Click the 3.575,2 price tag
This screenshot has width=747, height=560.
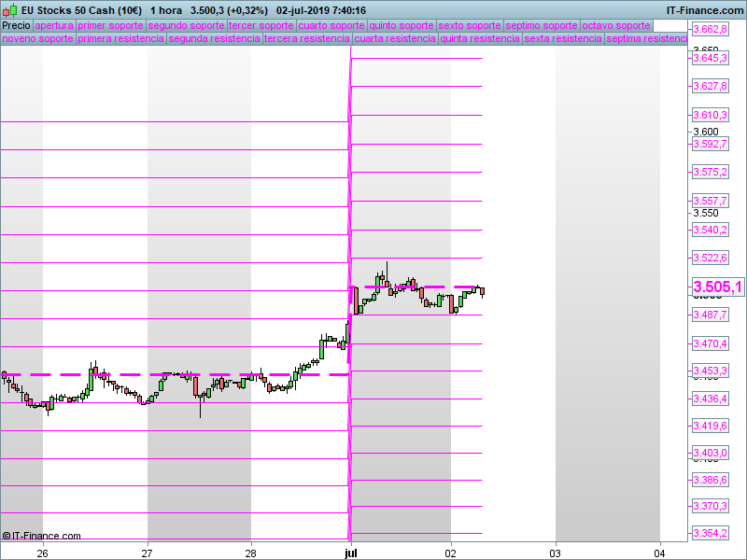tap(710, 172)
